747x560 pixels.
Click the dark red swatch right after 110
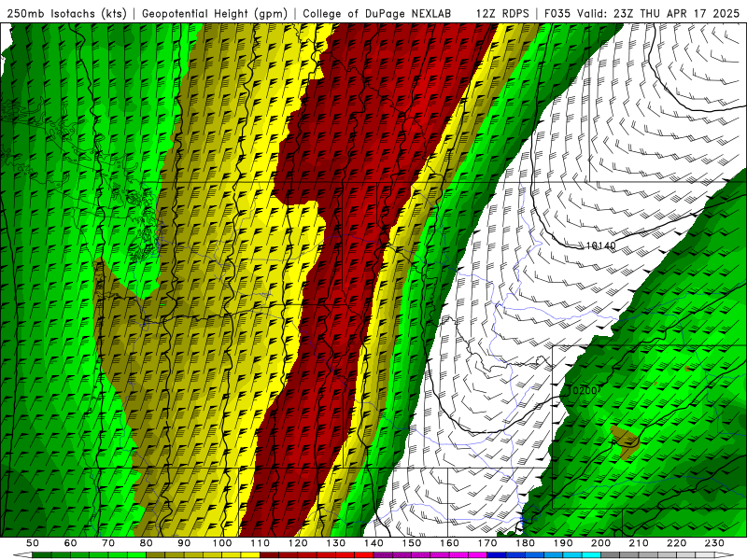(x=269, y=554)
